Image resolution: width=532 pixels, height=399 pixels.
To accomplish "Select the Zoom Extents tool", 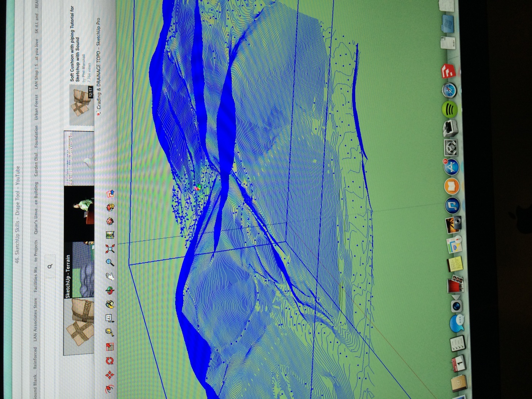I will 110,249.
